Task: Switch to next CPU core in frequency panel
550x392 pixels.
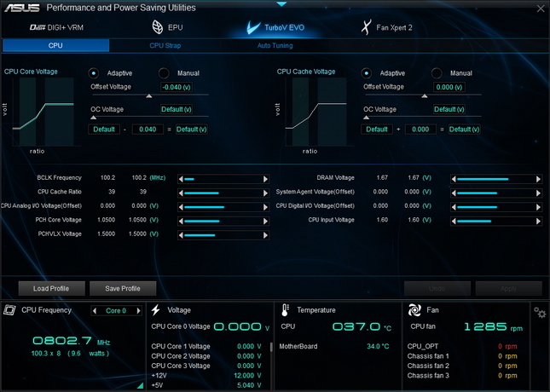Action: click(138, 311)
